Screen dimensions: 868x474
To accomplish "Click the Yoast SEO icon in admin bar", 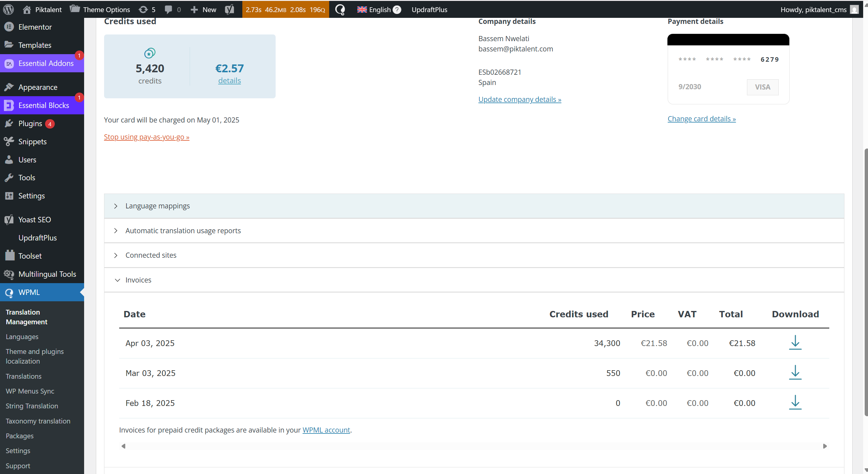I will 229,9.
